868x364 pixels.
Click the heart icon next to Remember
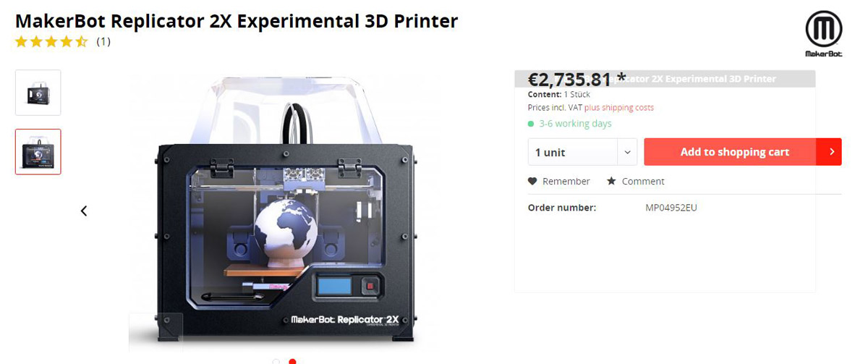[532, 181]
